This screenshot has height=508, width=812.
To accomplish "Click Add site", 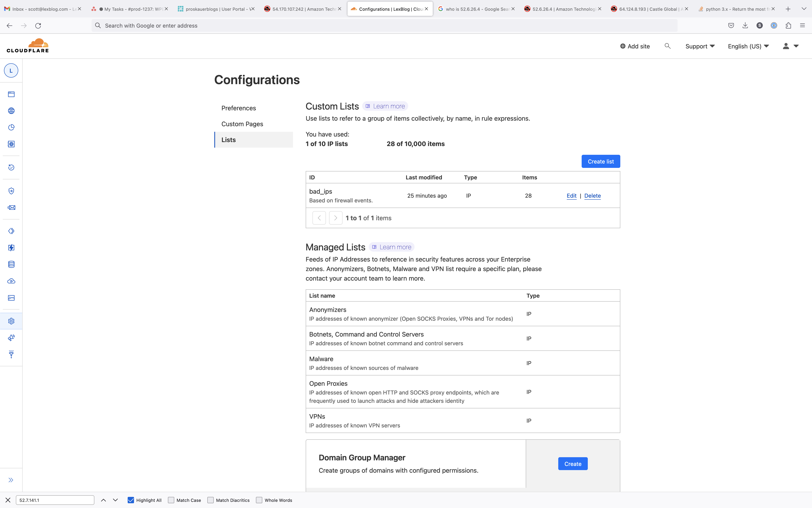I will (635, 46).
